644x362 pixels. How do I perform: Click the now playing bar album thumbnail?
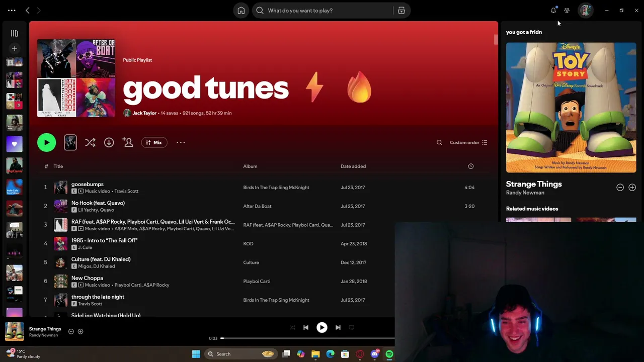[x=14, y=331]
